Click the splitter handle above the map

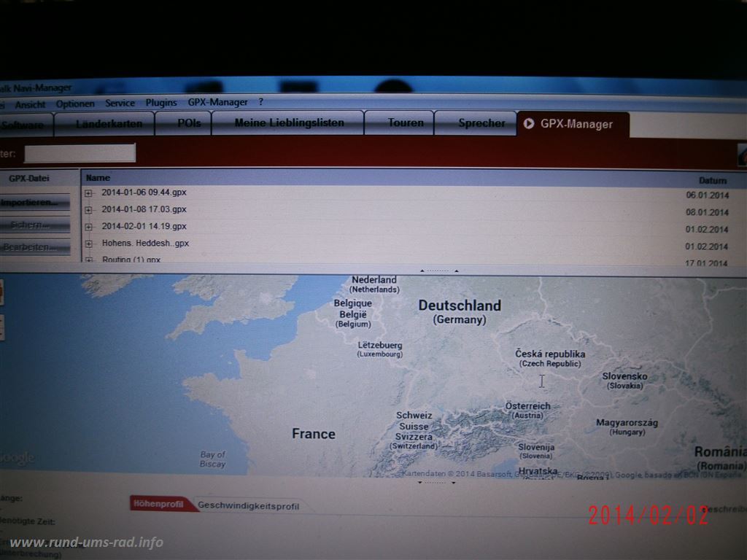[438, 271]
